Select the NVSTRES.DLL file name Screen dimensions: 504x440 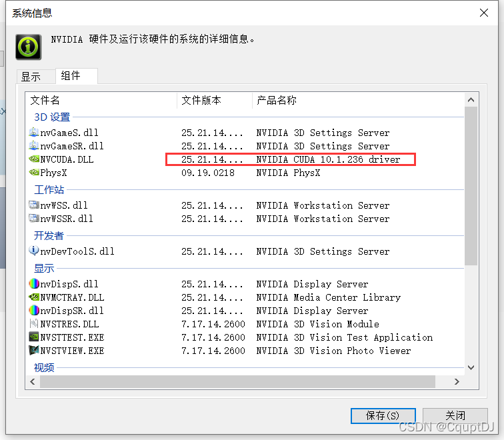pyautogui.click(x=69, y=323)
